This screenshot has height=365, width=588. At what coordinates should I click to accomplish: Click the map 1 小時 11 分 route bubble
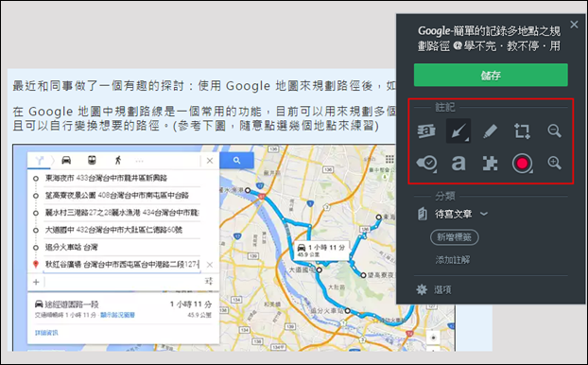point(321,251)
